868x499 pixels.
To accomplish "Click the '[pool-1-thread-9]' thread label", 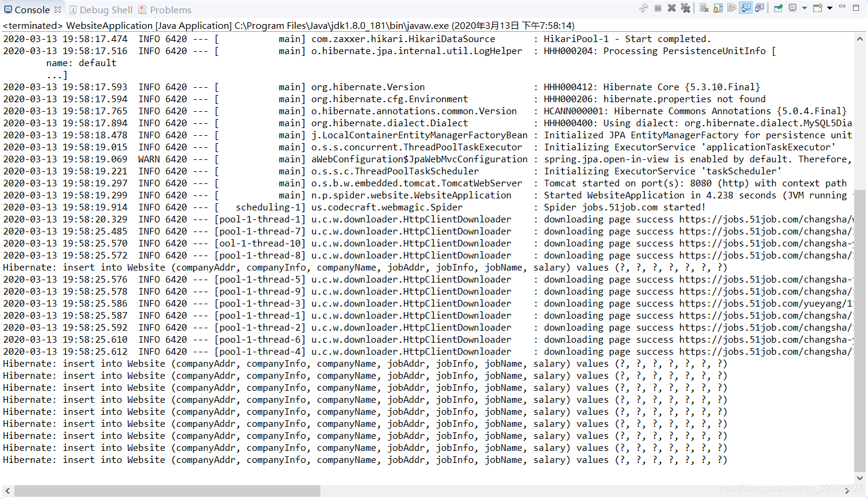I will (x=260, y=291).
